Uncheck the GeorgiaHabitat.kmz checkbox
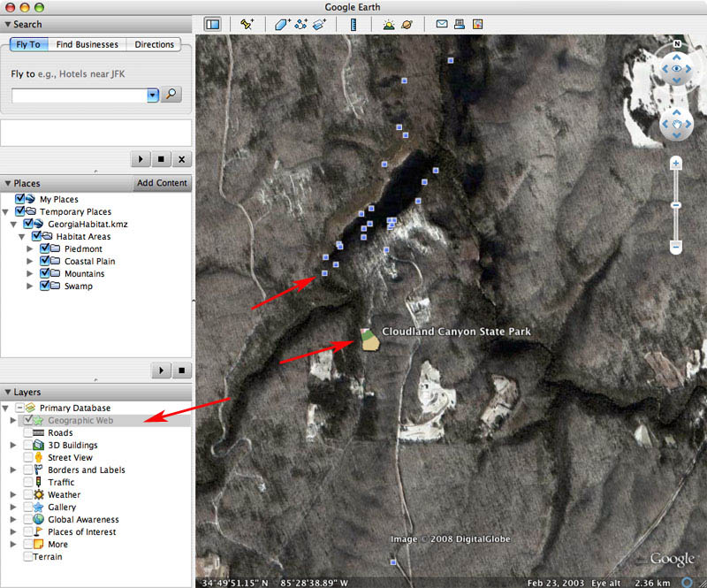The width and height of the screenshot is (707, 588). pyautogui.click(x=28, y=224)
